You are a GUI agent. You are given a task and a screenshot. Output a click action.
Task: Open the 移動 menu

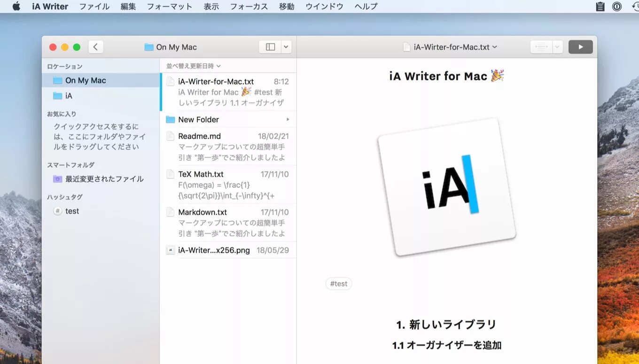point(287,7)
